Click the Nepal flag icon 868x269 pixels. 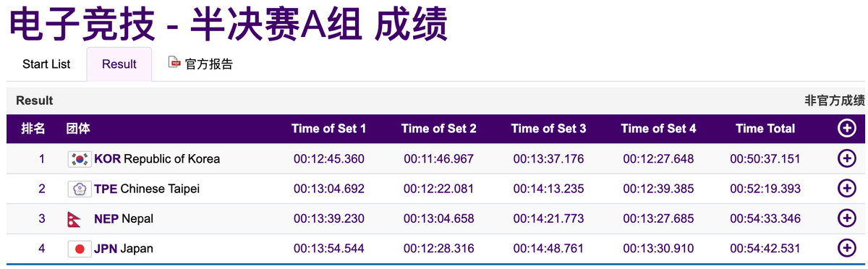pos(76,218)
